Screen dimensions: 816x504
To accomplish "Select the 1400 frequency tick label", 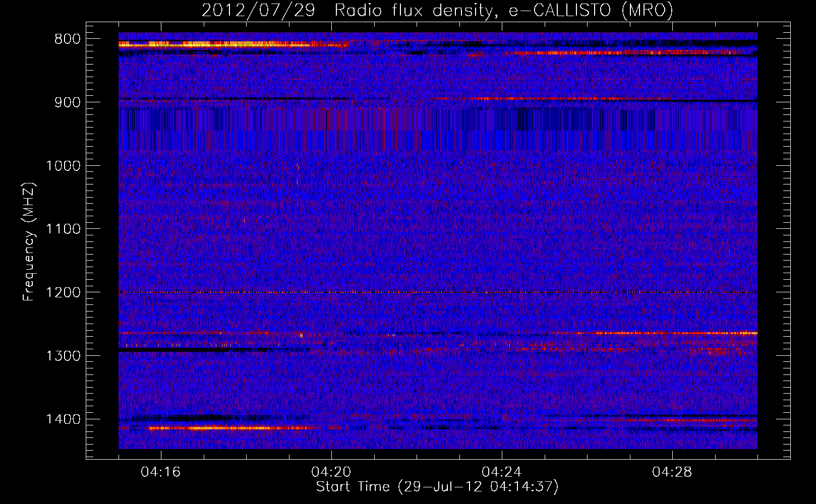I will [63, 420].
